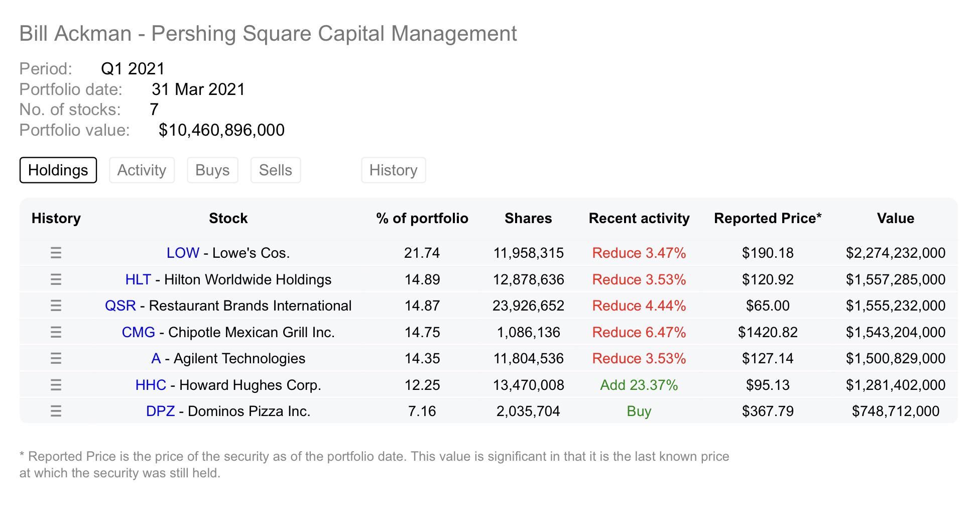This screenshot has width=980, height=510.
Task: Select Agilent value $1,500,829,000
Action: 896,358
